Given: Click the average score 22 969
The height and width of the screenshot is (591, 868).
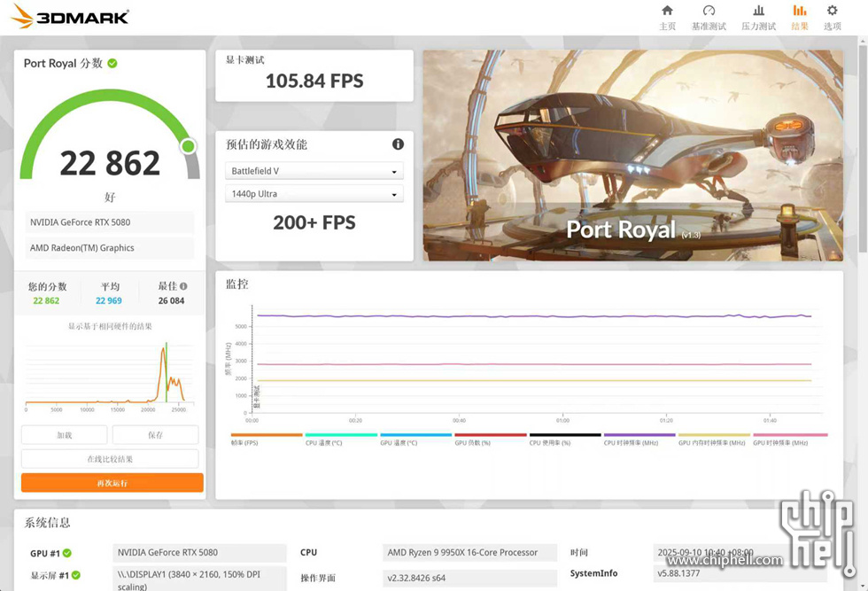Looking at the screenshot, I should click(108, 300).
